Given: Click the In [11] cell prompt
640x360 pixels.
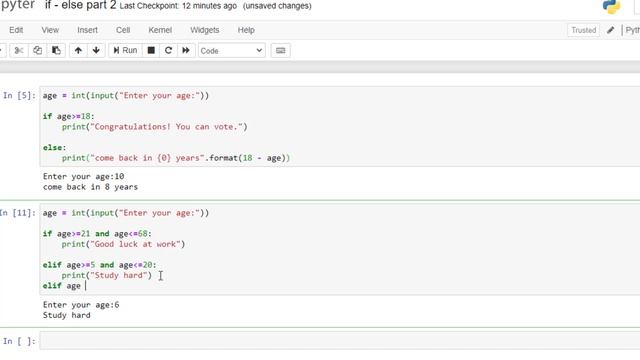Looking at the screenshot, I should click(18, 213).
